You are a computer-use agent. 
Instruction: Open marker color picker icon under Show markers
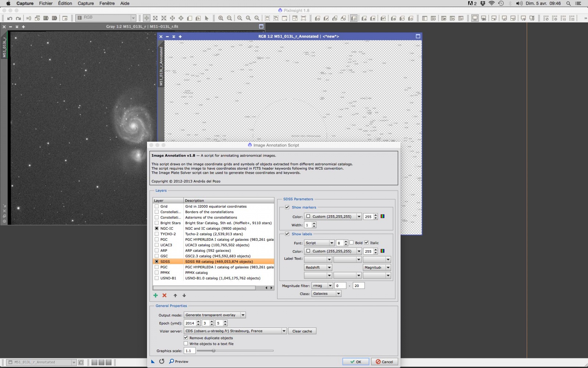click(x=383, y=216)
